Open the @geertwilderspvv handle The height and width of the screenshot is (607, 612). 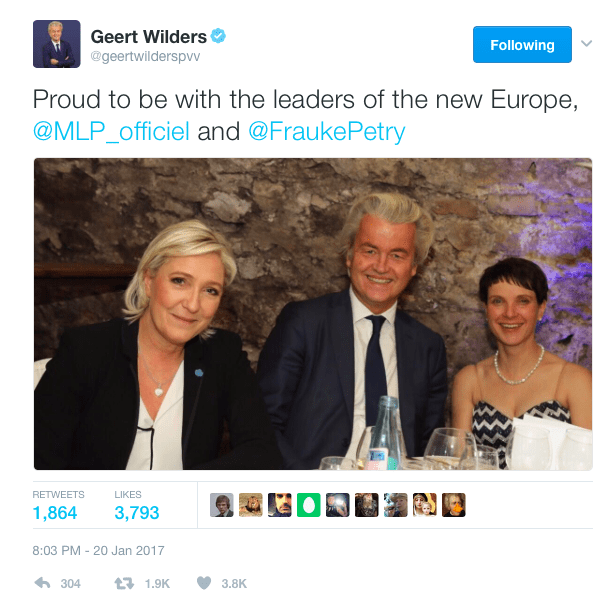(x=145, y=57)
